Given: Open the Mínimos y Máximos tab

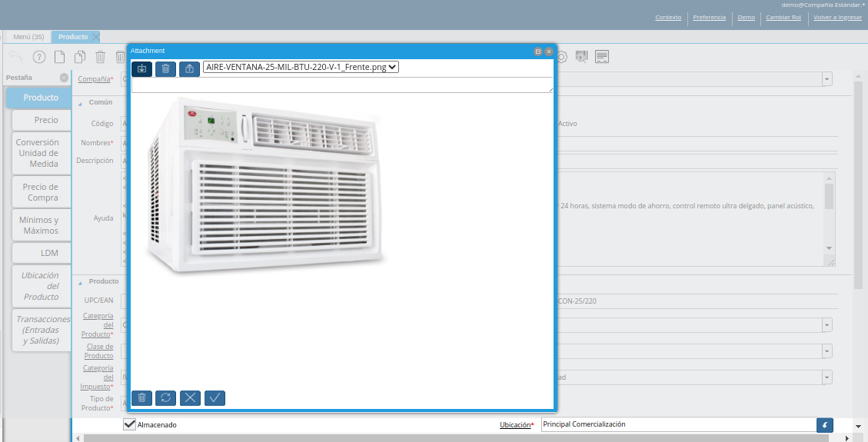Looking at the screenshot, I should 42,225.
